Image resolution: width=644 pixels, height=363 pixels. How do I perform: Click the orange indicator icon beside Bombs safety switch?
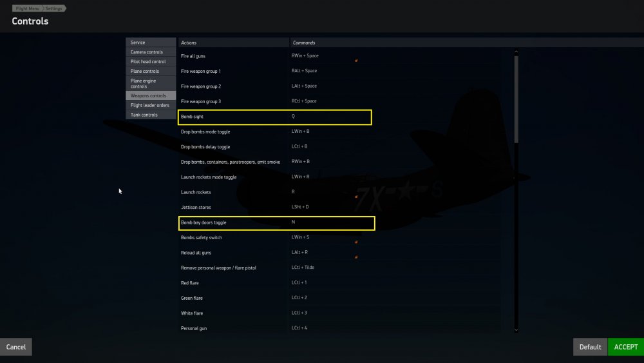point(357,242)
